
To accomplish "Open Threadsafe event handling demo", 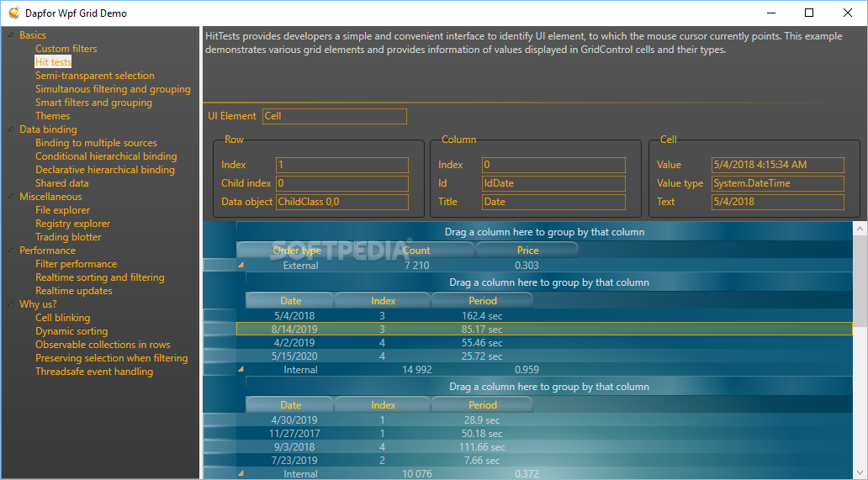I will point(94,372).
